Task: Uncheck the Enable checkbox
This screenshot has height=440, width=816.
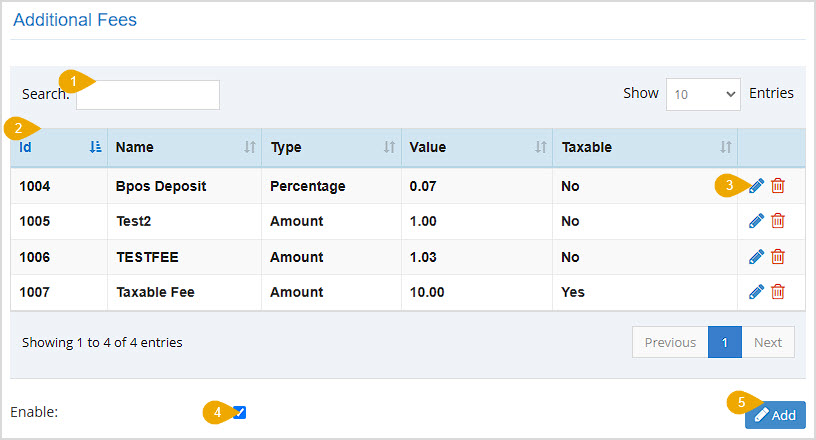Action: coord(239,412)
